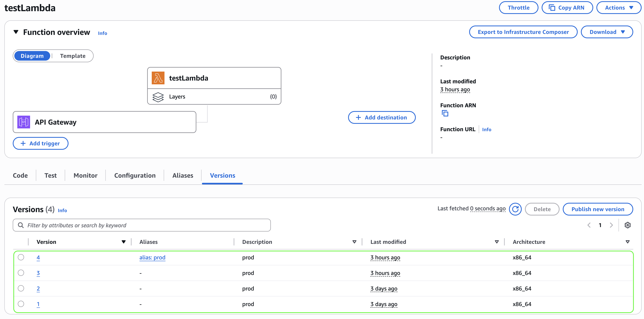This screenshot has height=319, width=644.
Task: Go to next page of versions
Action: [611, 225]
